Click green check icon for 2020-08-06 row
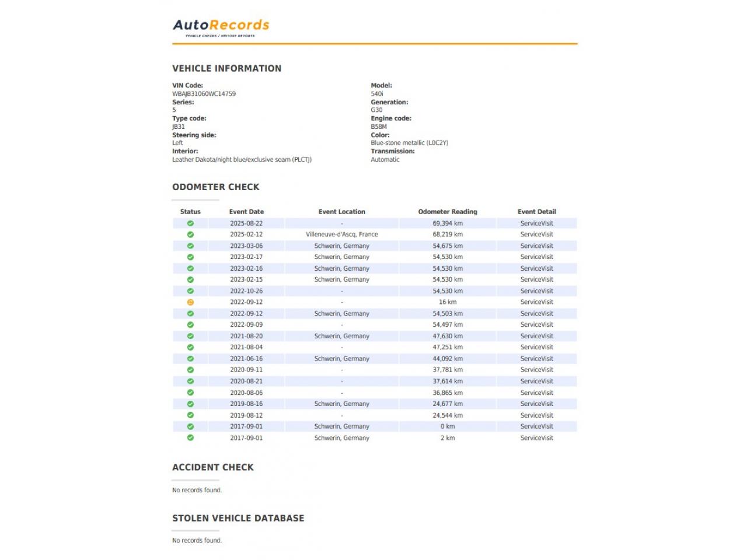 tap(190, 393)
